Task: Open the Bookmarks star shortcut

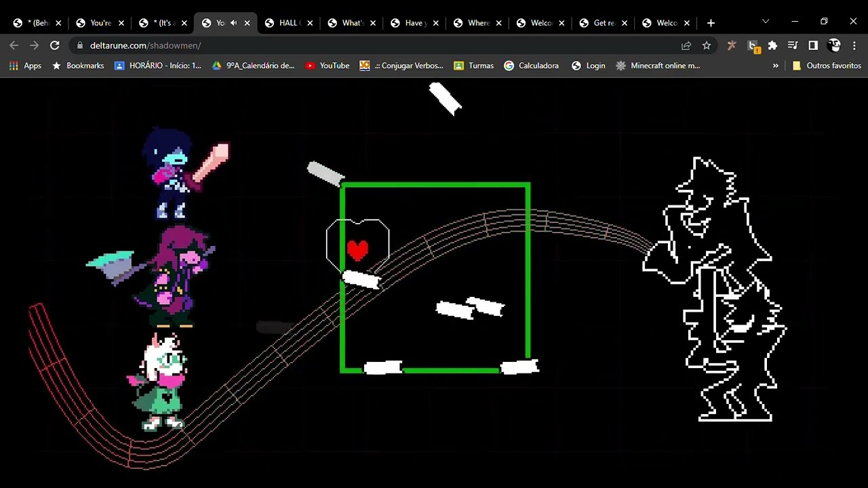Action: 78,66
